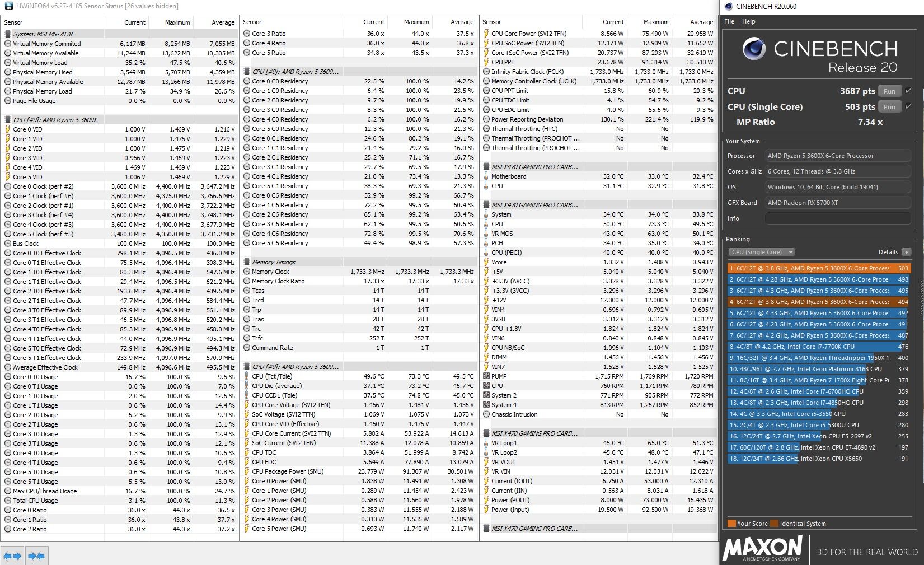Click the shrink columns arrows button in HWiNFO
Screen dimensions: 924x565
point(36,556)
